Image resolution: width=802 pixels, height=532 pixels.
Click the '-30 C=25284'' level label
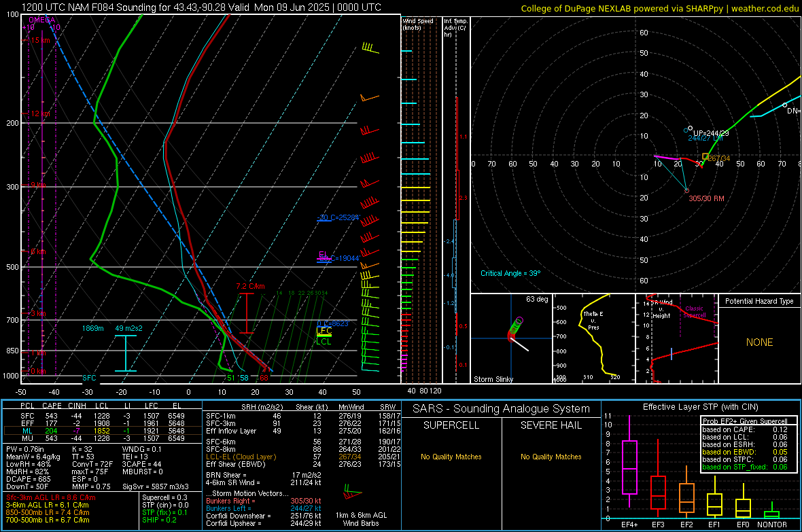pos(338,217)
